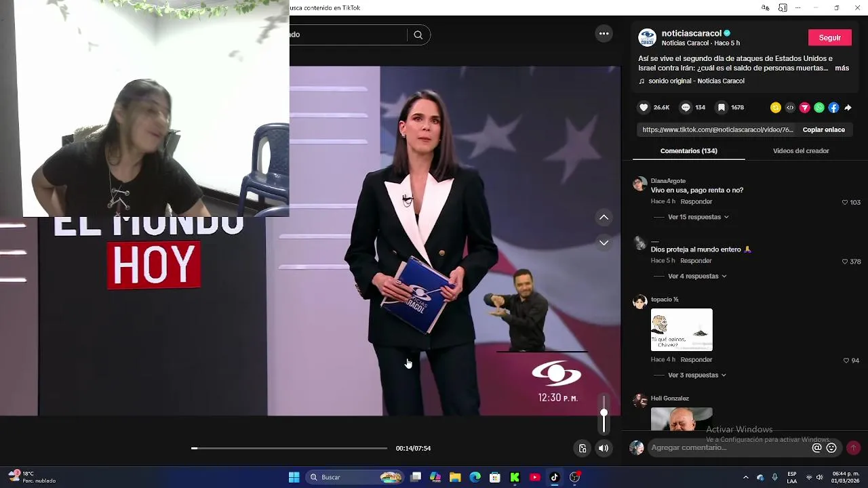Open 'sonido original - Noticias Caracol' sound
Viewport: 868px width, 488px height.
tap(696, 81)
